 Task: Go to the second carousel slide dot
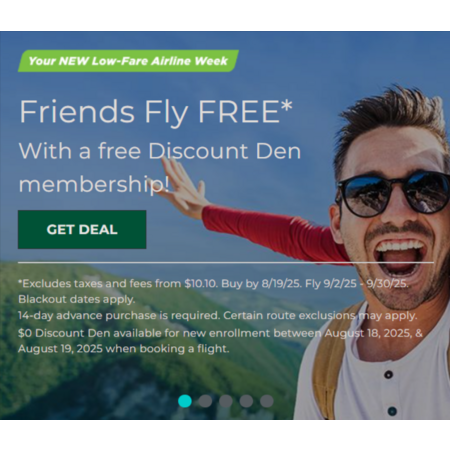pyautogui.click(x=205, y=401)
